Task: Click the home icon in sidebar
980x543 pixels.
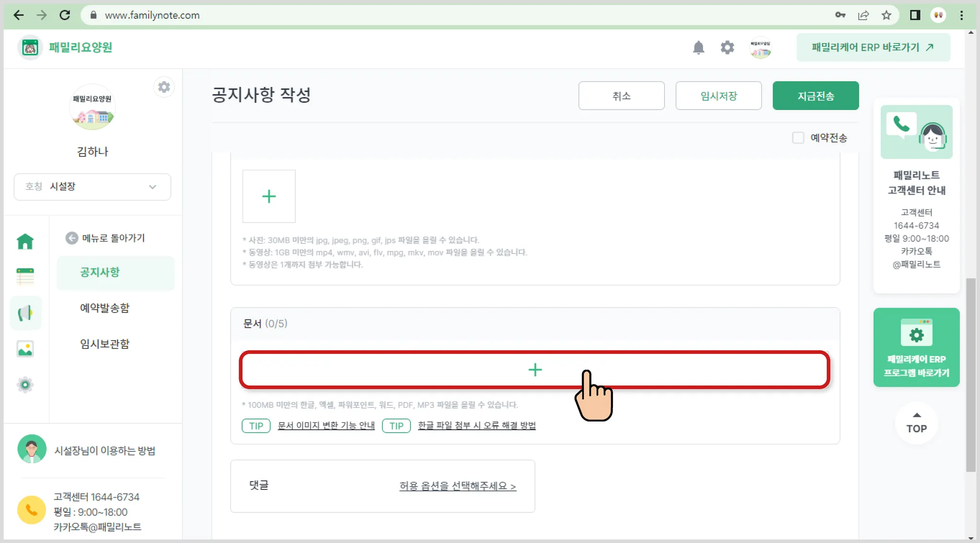Action: click(25, 242)
